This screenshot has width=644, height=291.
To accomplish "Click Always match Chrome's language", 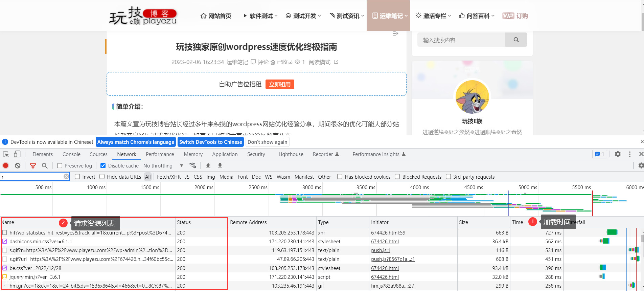I will pos(136,142).
